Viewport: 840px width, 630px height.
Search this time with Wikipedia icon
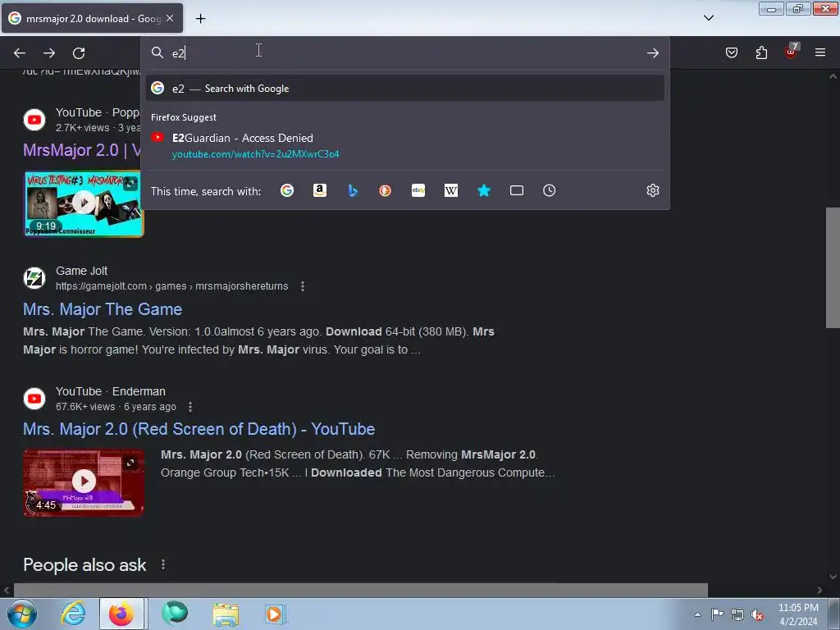pos(451,190)
